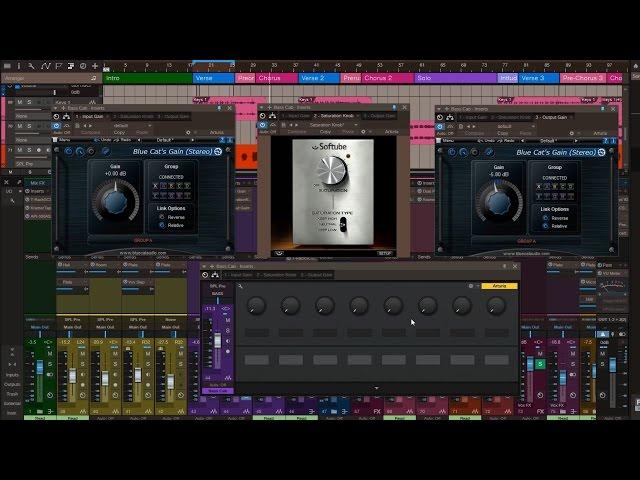Switch to '2 - Saturation Knob' tab

[334, 116]
